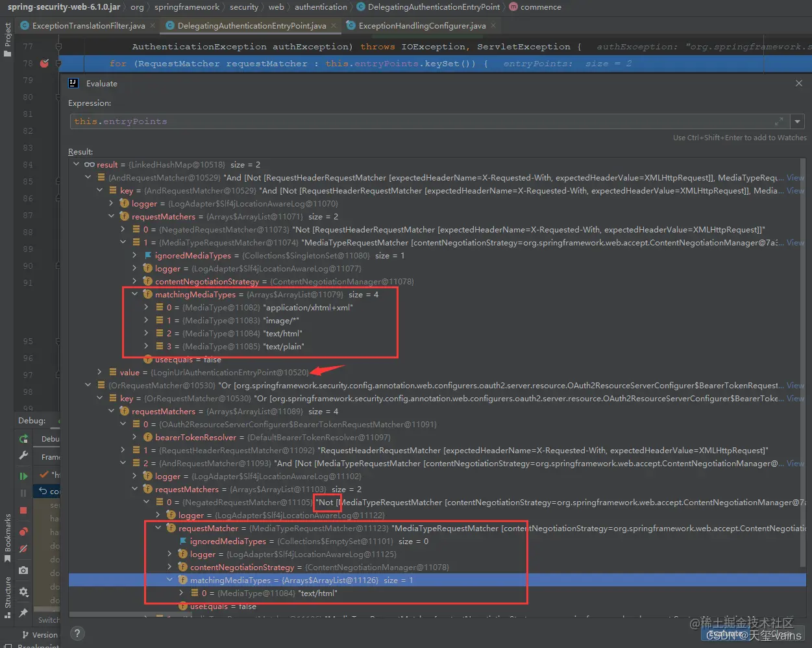812x648 pixels.
Task: Expand value LoginUrlAuthenticationEntryPoint@10520 node
Action: pyautogui.click(x=99, y=373)
